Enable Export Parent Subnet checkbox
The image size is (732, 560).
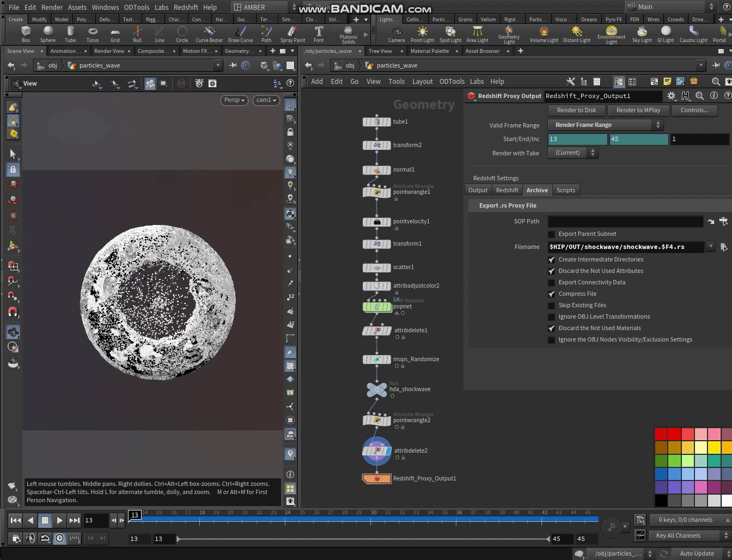(552, 234)
